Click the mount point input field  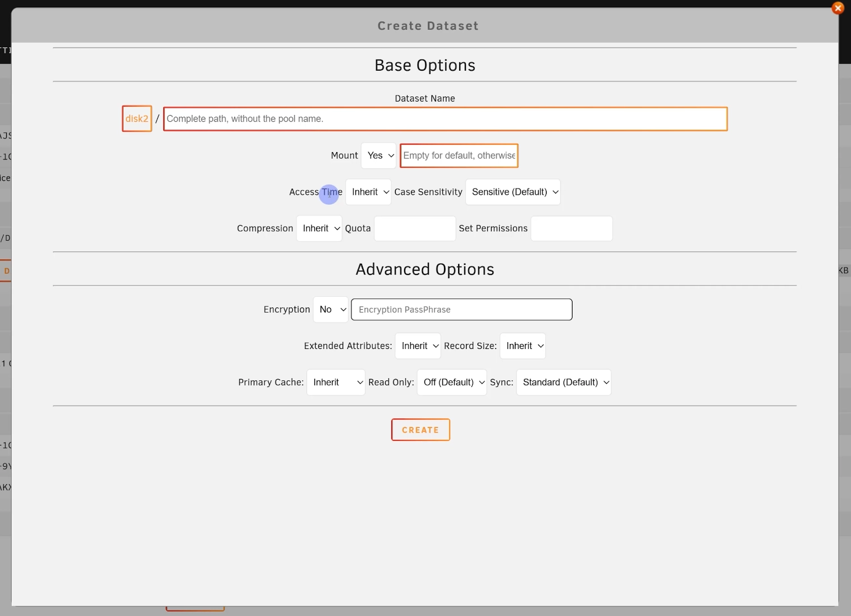click(x=459, y=155)
